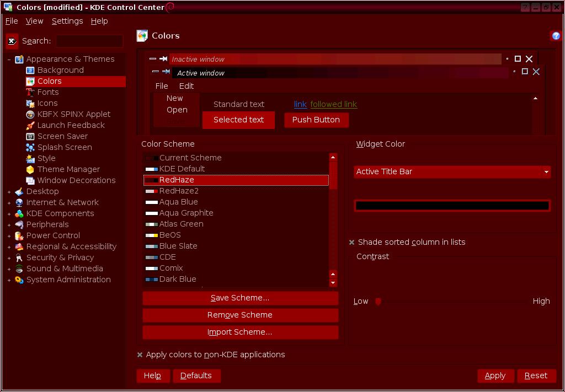Open the View menu
565x392 pixels.
34,22
